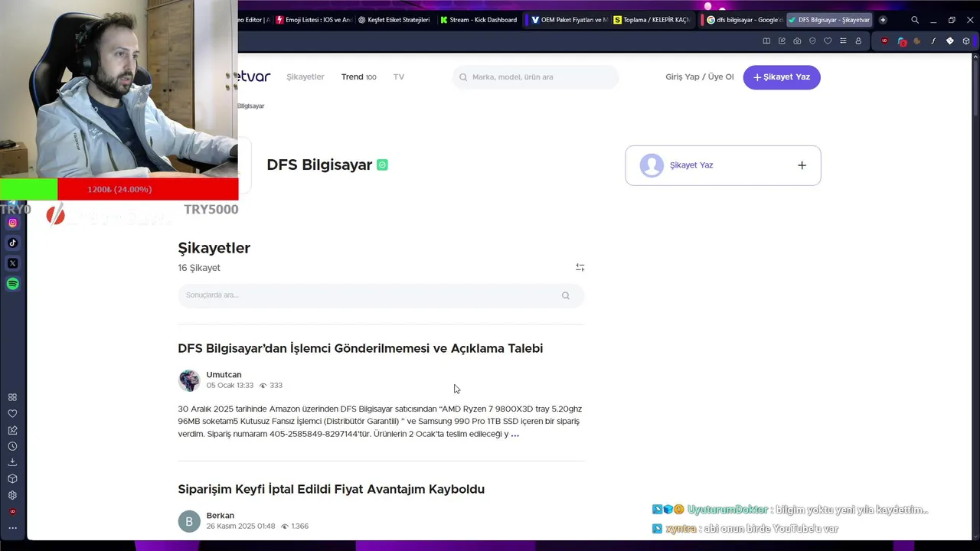The image size is (980, 551).
Task: Click the uBlock icon in the sidebar
Action: pos(12,511)
